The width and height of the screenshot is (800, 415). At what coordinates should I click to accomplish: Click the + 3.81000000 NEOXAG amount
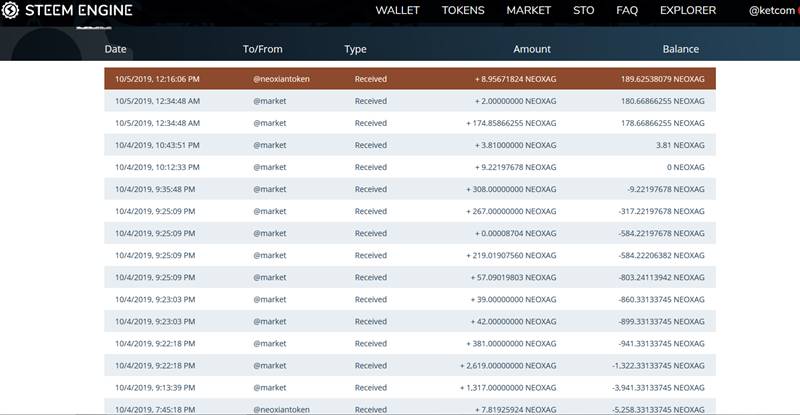pyautogui.click(x=515, y=145)
